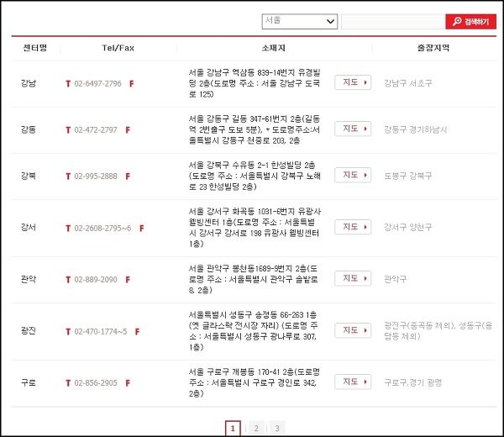Click the red F fax icon for 강남
The height and width of the screenshot is (437, 504).
(x=132, y=84)
